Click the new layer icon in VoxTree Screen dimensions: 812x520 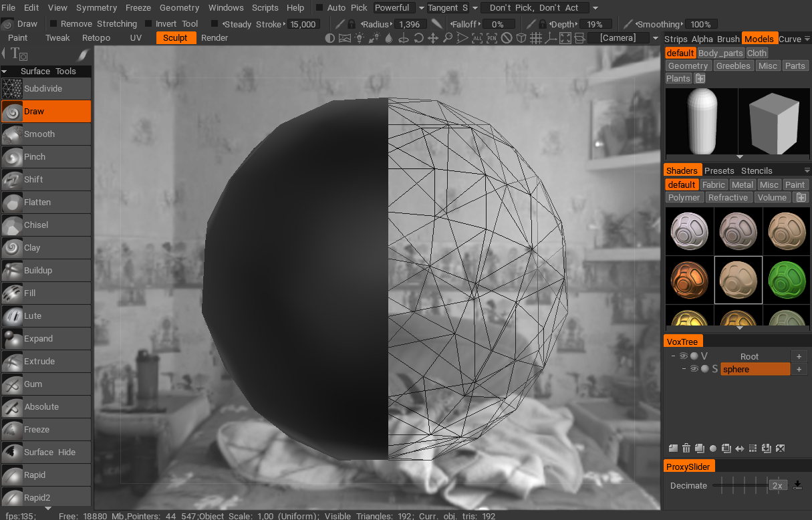pos(673,448)
